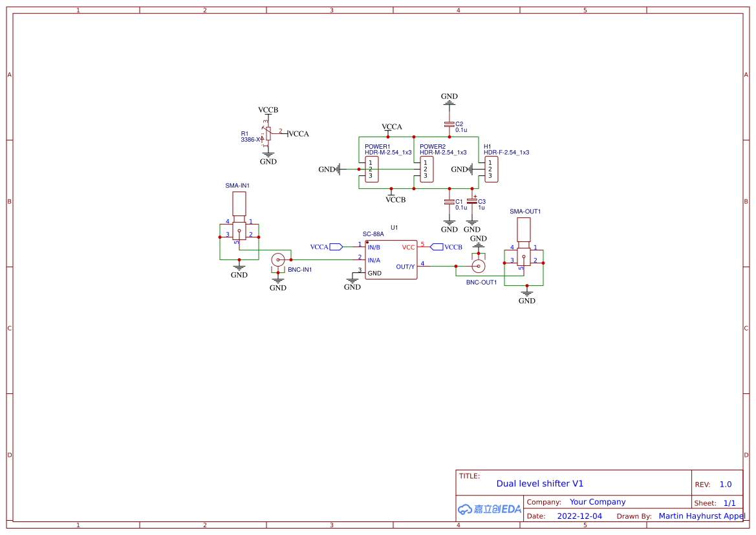
Task: Select the H1 HDR-F header symbol
Action: pos(491,169)
